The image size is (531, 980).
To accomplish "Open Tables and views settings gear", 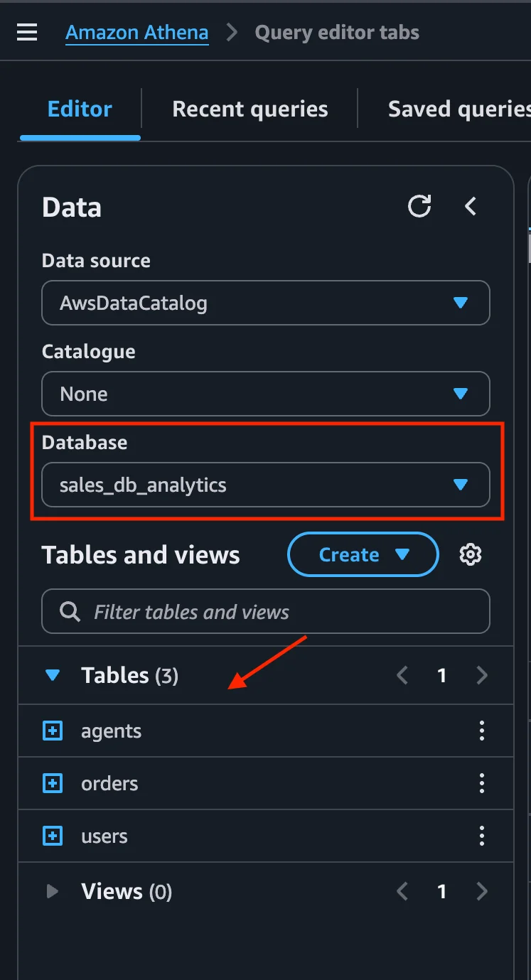I will (x=471, y=554).
